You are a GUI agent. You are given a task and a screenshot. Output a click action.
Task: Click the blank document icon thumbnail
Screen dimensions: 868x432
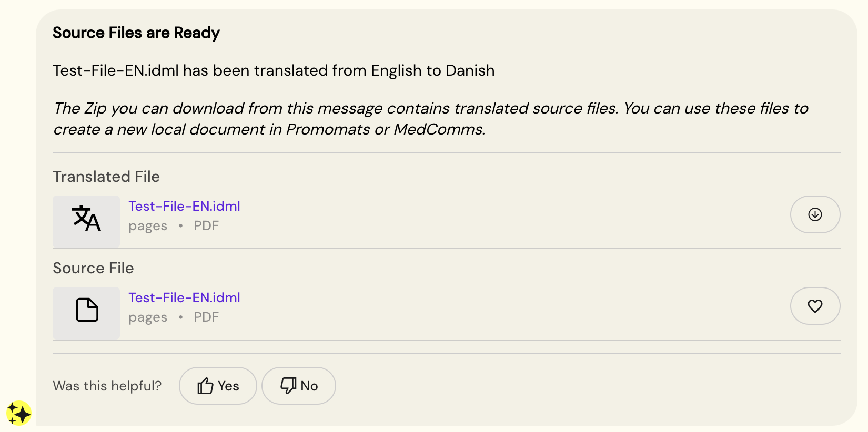point(86,312)
